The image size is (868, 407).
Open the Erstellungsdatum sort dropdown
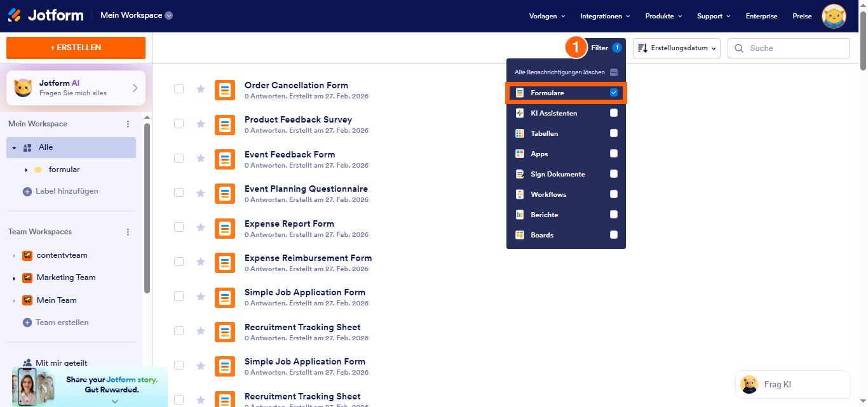[x=677, y=48]
